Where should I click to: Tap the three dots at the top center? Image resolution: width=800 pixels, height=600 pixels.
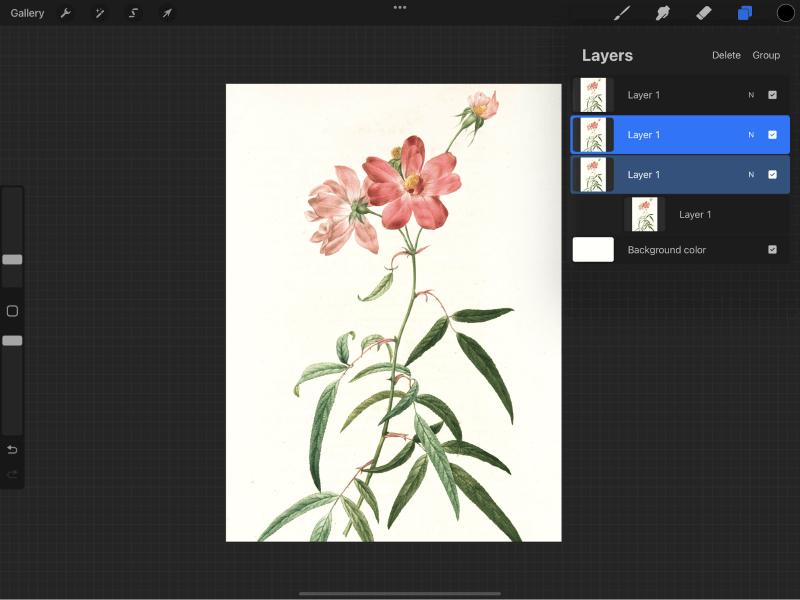tap(400, 8)
